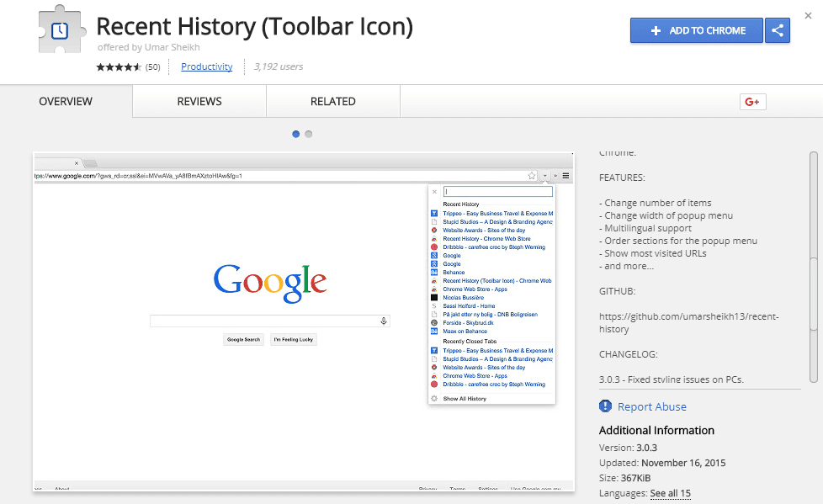The width and height of the screenshot is (823, 504).
Task: Open the Productivity category link
Action: (207, 66)
